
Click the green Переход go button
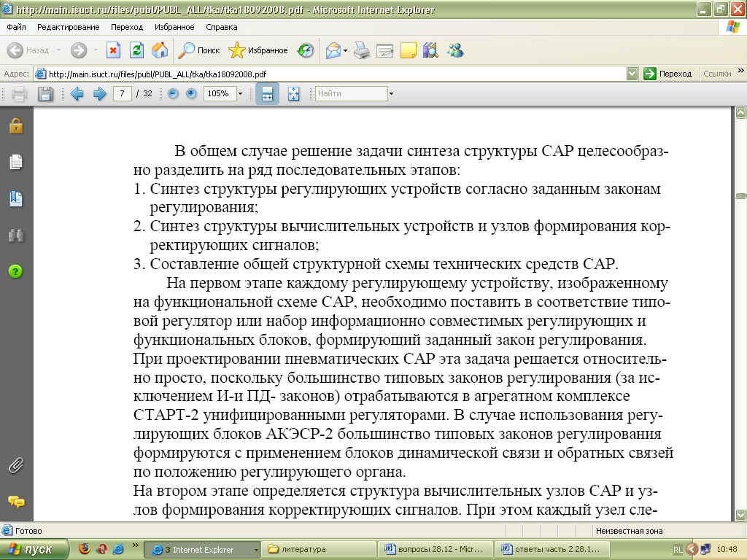(667, 74)
